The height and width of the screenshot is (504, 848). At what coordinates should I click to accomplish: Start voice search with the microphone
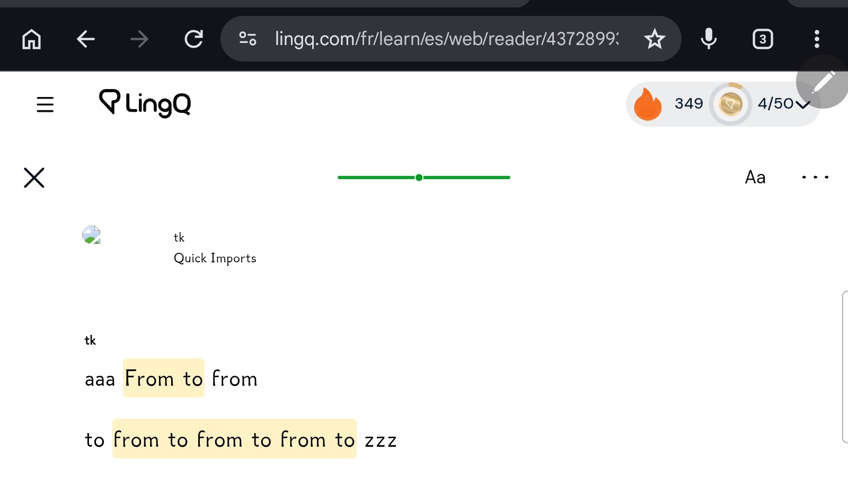click(x=709, y=39)
